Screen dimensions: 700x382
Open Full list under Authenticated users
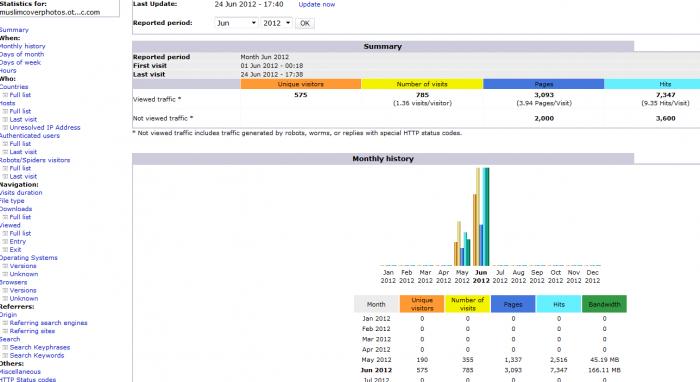(x=20, y=144)
